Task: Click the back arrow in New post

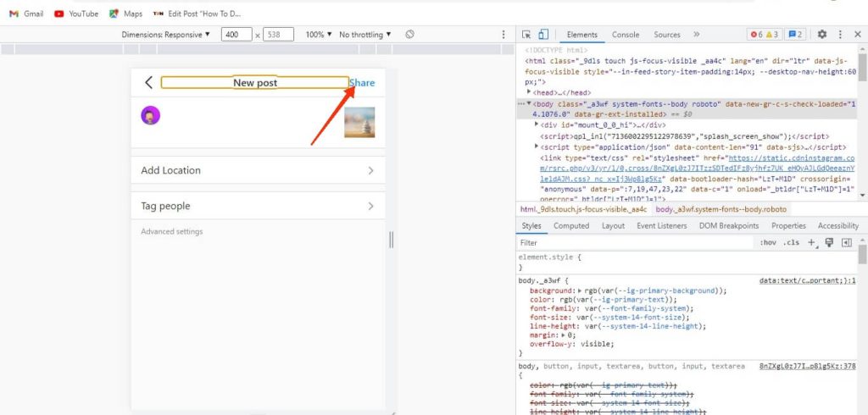Action: [x=148, y=82]
